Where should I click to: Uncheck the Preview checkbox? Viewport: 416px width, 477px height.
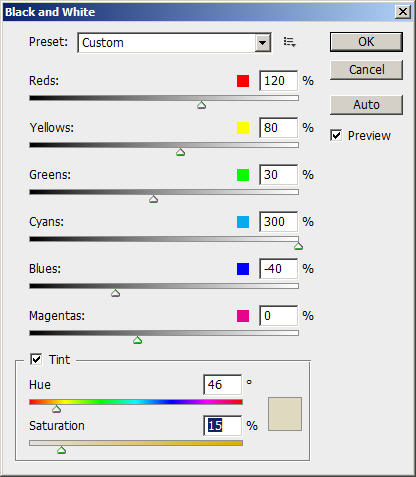pos(336,135)
